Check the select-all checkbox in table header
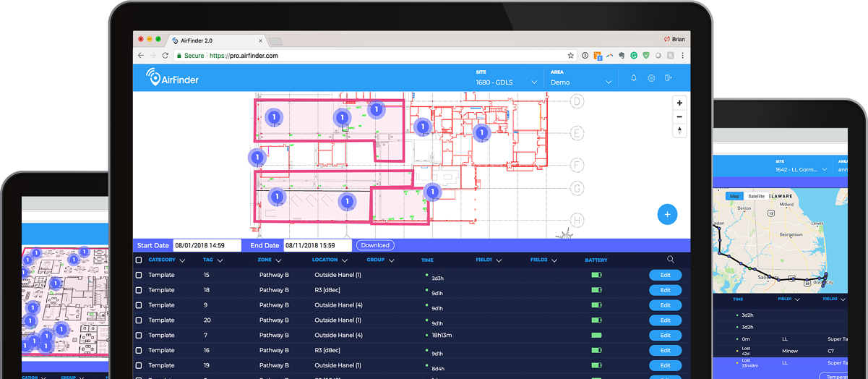This screenshot has height=379, width=868. coord(139,260)
